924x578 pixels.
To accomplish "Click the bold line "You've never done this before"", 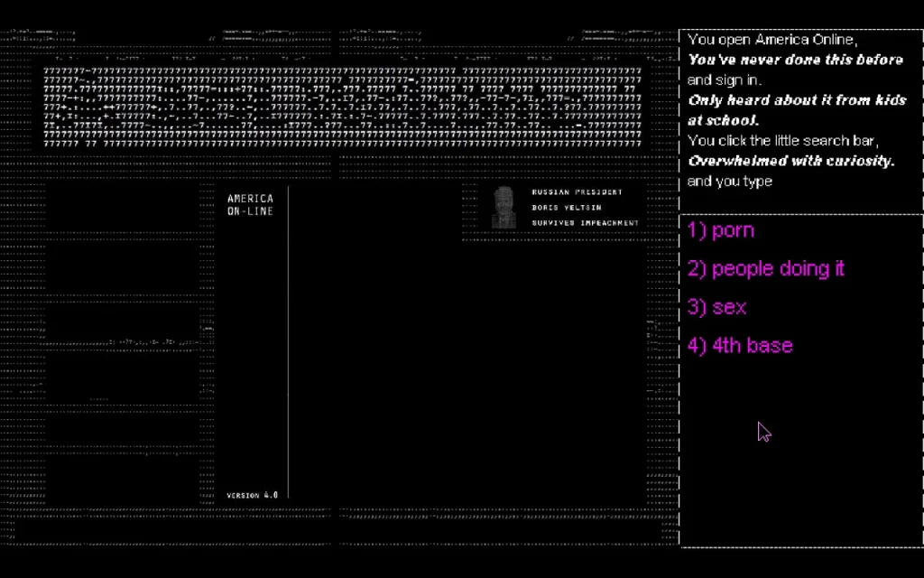I will pos(795,61).
